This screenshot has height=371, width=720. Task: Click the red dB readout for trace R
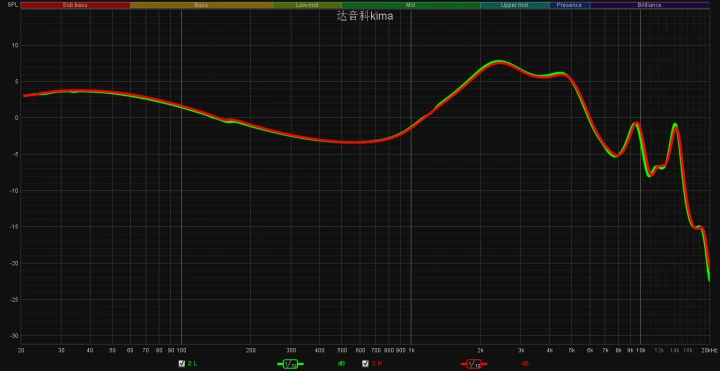525,364
